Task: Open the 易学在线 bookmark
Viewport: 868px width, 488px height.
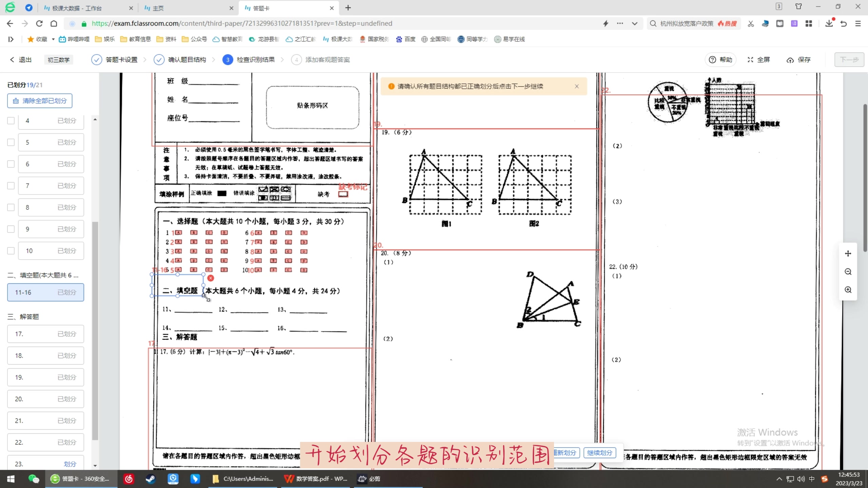Action: (510, 39)
